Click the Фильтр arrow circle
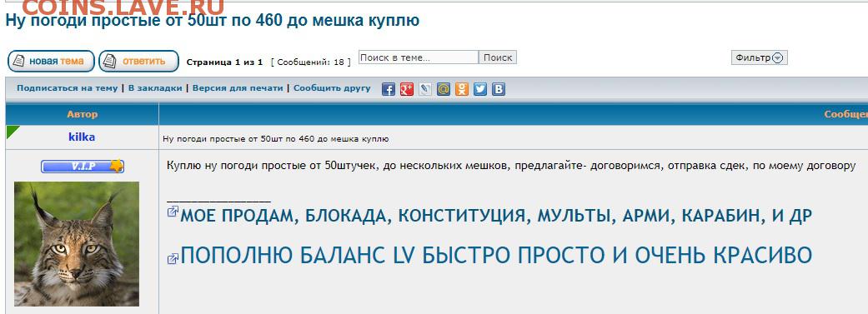Image resolution: width=868 pixels, height=314 pixels. [778, 58]
